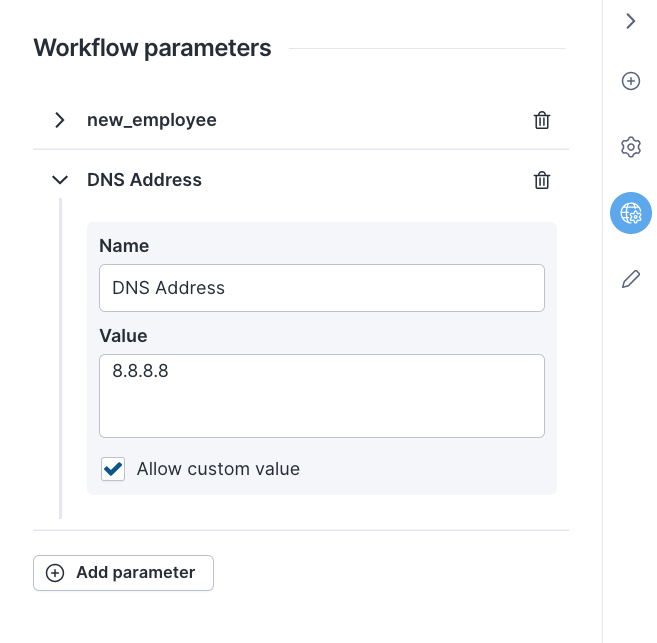Expand the new_employee parameter
This screenshot has width=657, height=643.
60,120
